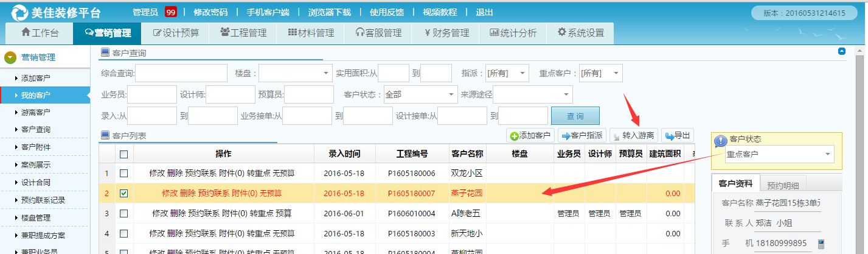Click the green plus 添加客户 button

tap(530, 136)
